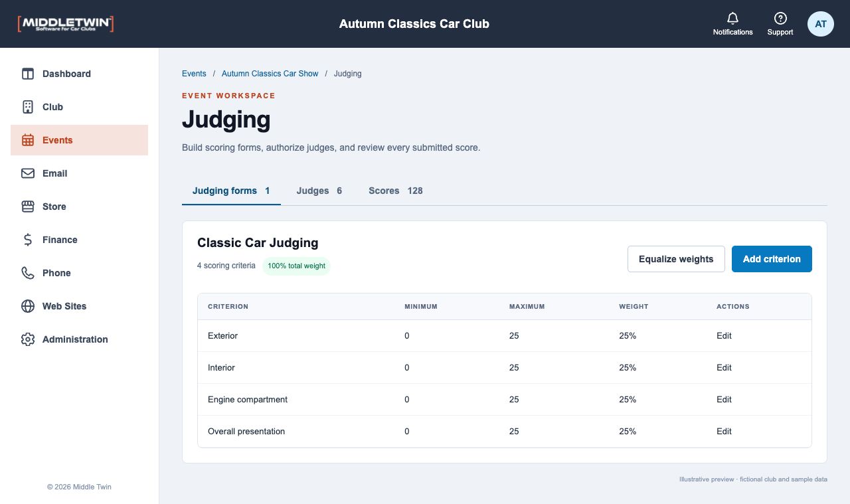
Task: Switch to the Judging forms tab
Action: click(x=231, y=191)
